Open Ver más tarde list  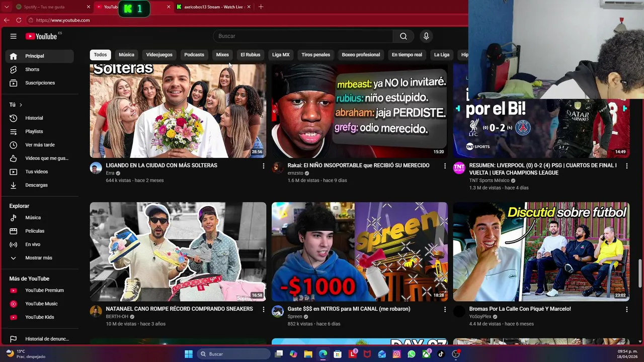pyautogui.click(x=39, y=145)
